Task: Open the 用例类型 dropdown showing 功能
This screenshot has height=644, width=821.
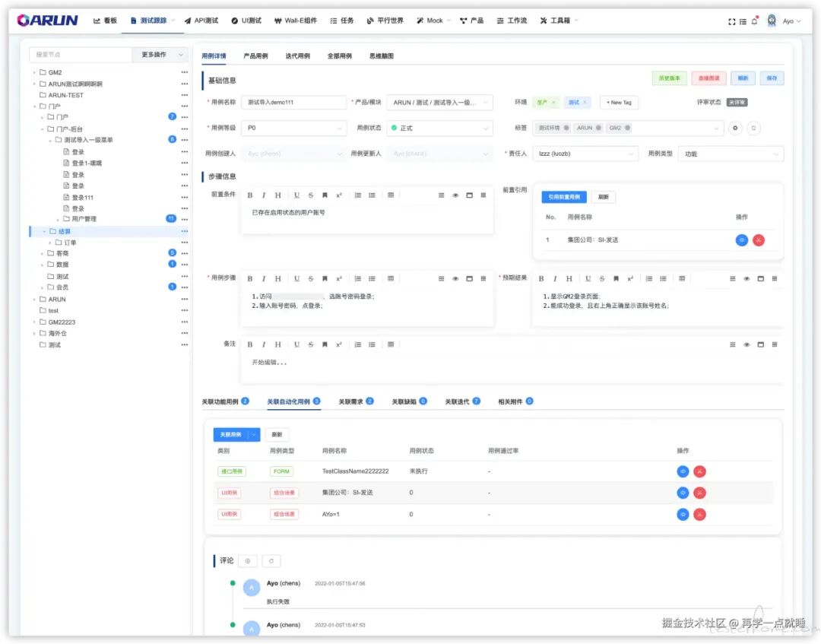Action: 731,154
